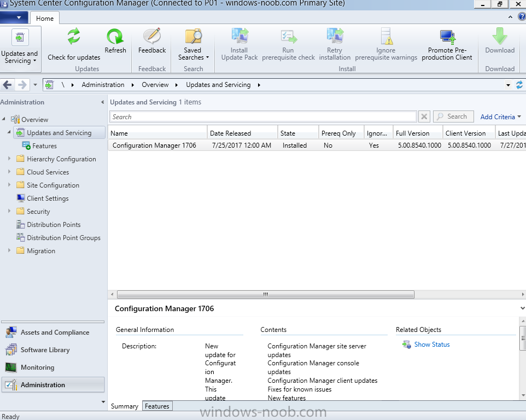Open the Administration workspace
The image size is (526, 420).
pos(53,385)
